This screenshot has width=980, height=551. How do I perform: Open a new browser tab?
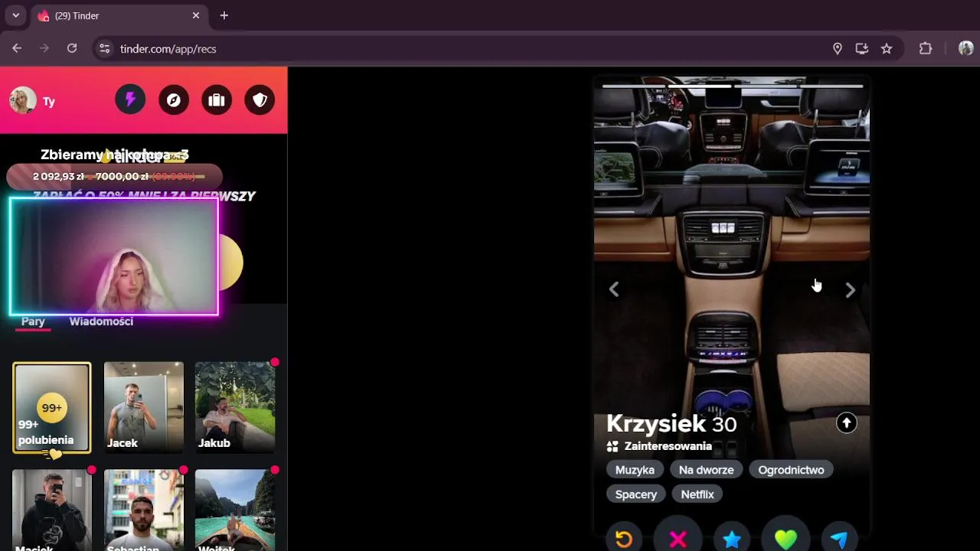point(224,15)
